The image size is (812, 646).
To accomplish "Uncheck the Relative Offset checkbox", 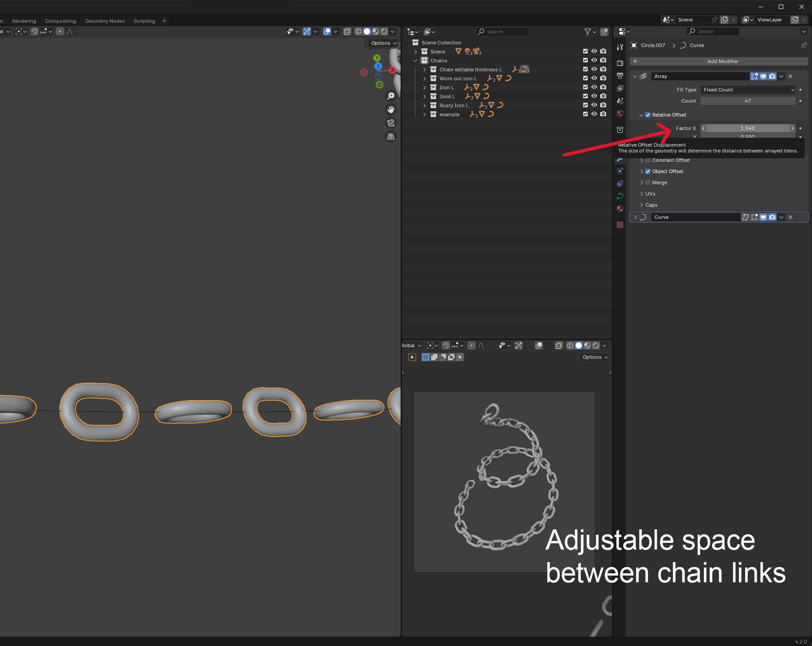I will click(x=648, y=115).
